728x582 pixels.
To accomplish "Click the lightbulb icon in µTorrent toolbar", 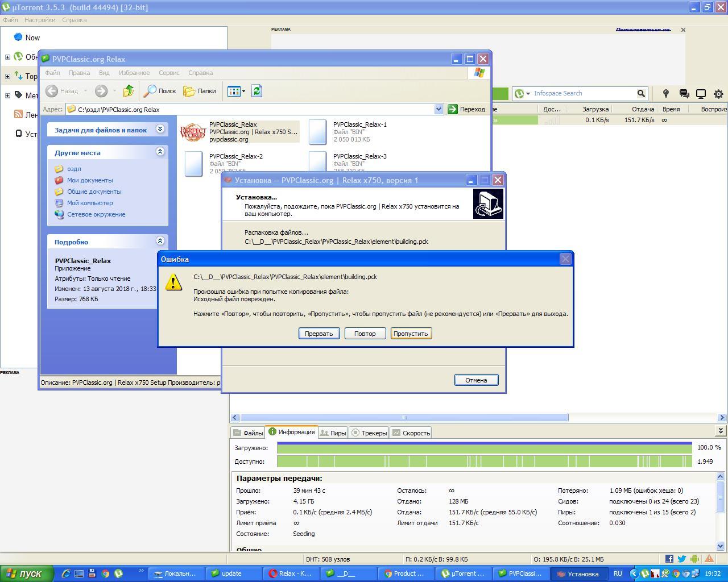I will (x=666, y=94).
